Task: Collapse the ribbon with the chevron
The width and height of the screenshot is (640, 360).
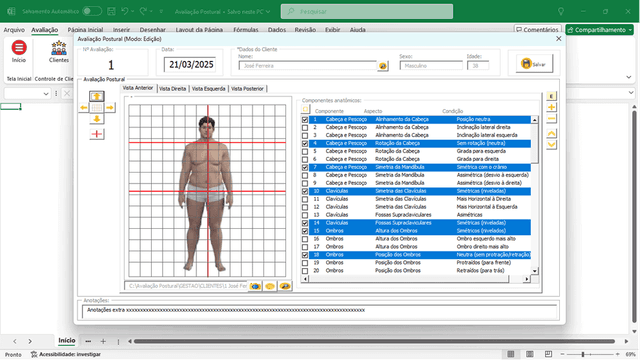Action: tap(629, 77)
